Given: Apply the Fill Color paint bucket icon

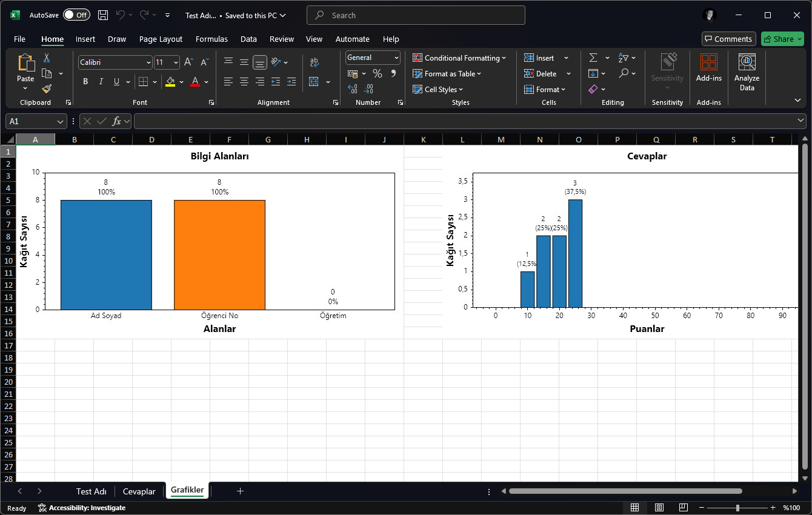Looking at the screenshot, I should point(170,81).
